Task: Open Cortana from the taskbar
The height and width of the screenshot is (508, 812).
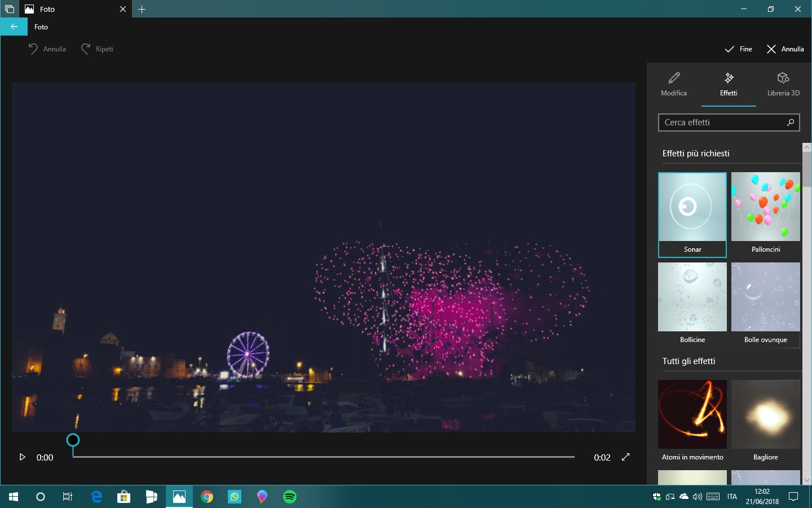Action: [41, 497]
